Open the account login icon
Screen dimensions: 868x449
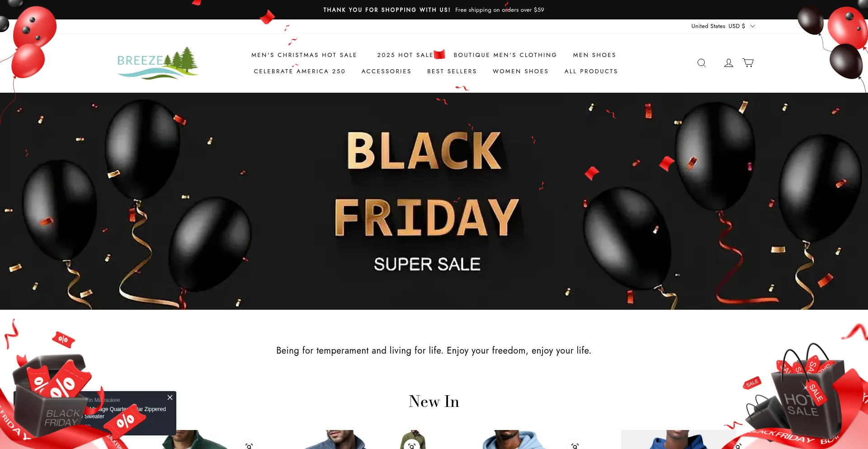coord(729,63)
